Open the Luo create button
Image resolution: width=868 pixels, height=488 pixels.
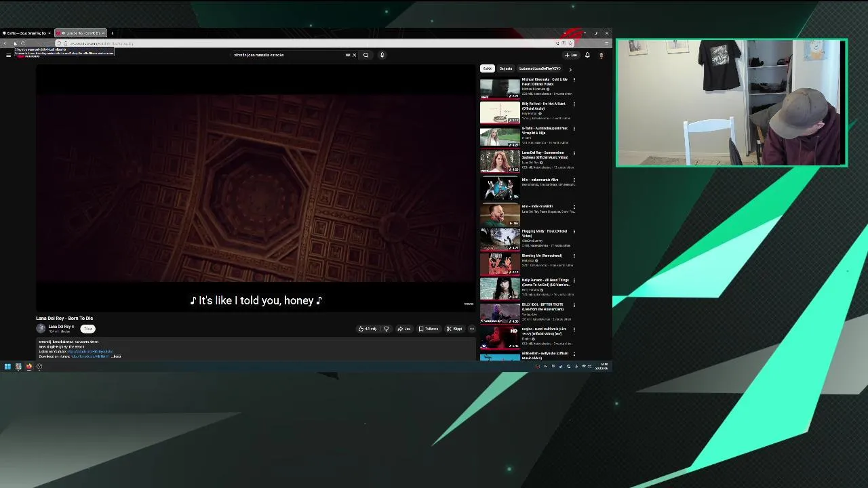point(571,55)
